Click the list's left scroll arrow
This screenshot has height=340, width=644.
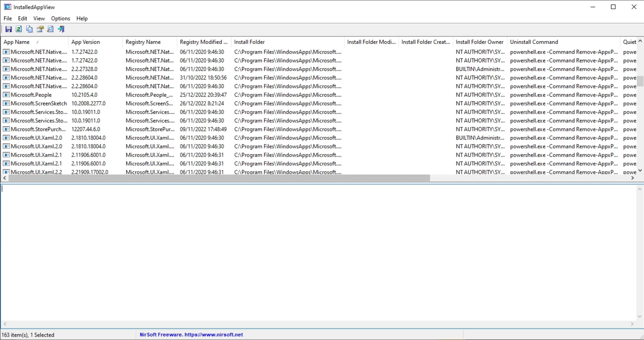click(4, 178)
